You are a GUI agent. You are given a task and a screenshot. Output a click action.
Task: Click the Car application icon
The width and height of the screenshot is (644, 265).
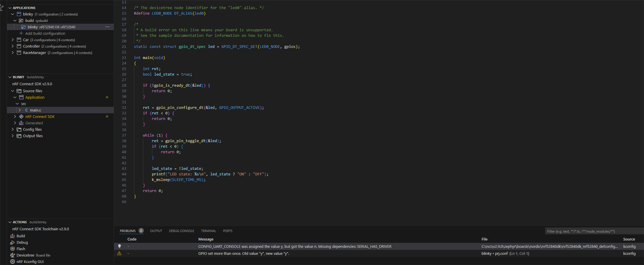click(x=19, y=40)
